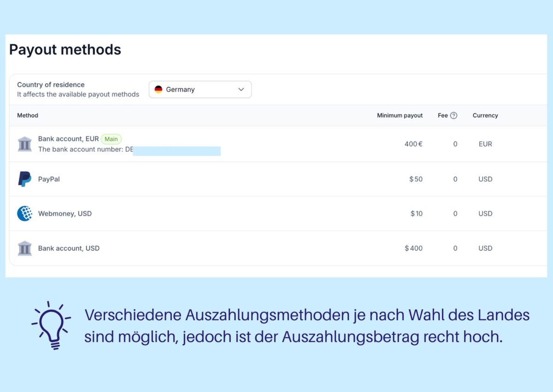Click the lightbulb tip icon

tap(51, 325)
